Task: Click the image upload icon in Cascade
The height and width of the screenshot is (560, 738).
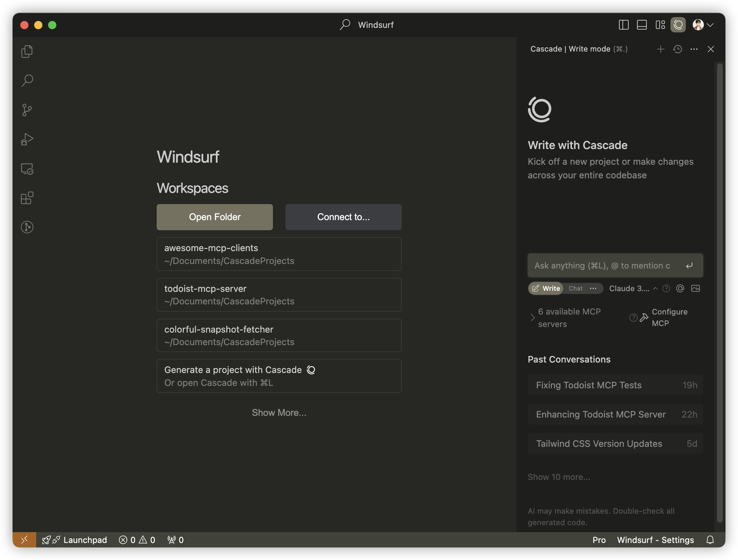Action: point(695,288)
